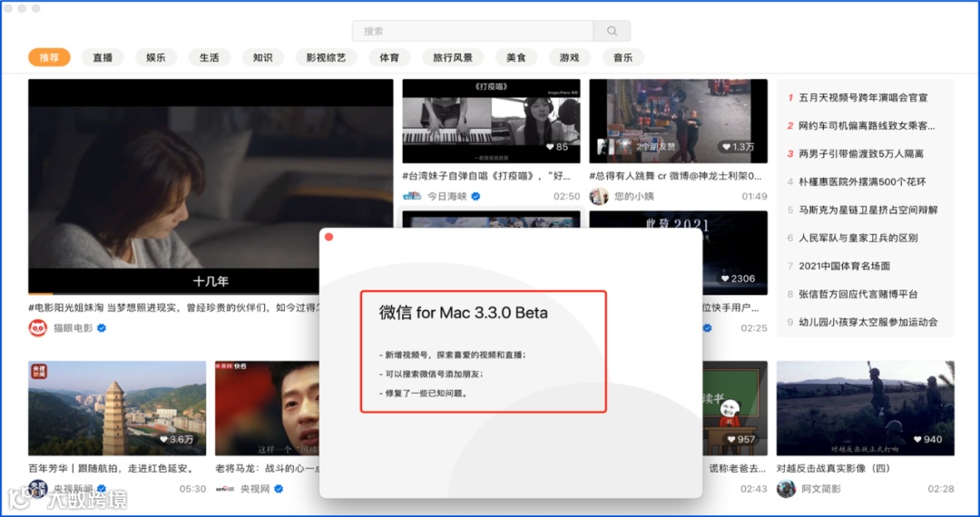This screenshot has width=980, height=517.
Task: Open the 娱乐 category tab
Action: (156, 57)
